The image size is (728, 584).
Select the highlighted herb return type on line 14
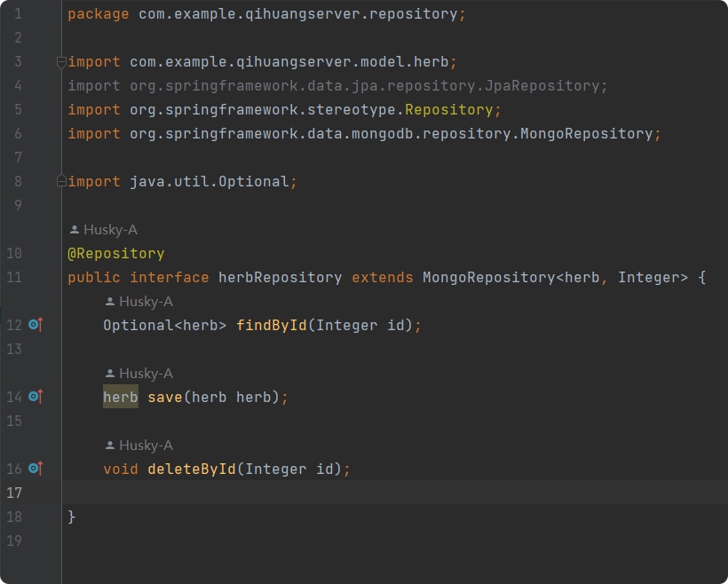coord(120,397)
